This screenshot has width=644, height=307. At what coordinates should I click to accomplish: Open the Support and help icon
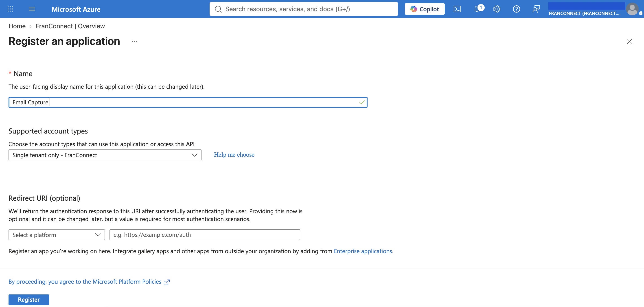tap(516, 9)
